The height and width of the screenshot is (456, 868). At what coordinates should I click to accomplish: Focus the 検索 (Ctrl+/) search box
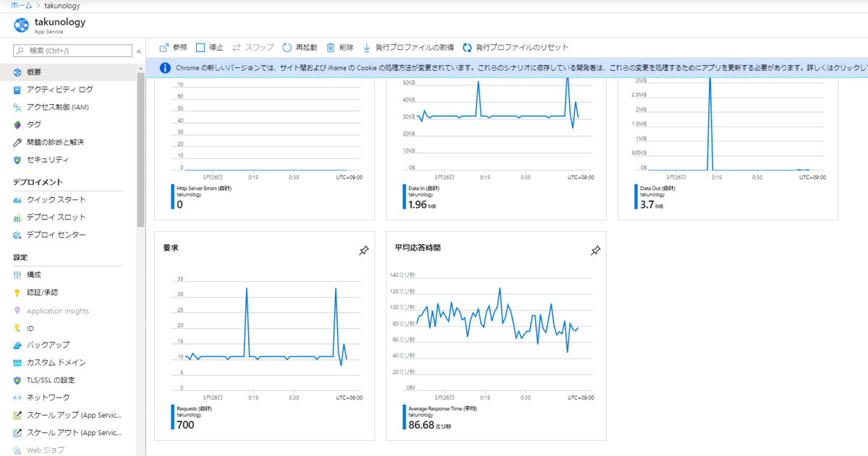73,51
